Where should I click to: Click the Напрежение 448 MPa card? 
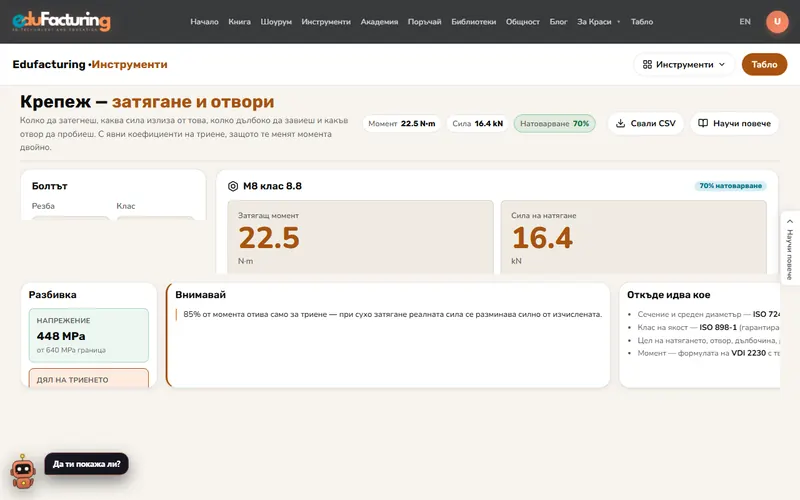(x=89, y=335)
